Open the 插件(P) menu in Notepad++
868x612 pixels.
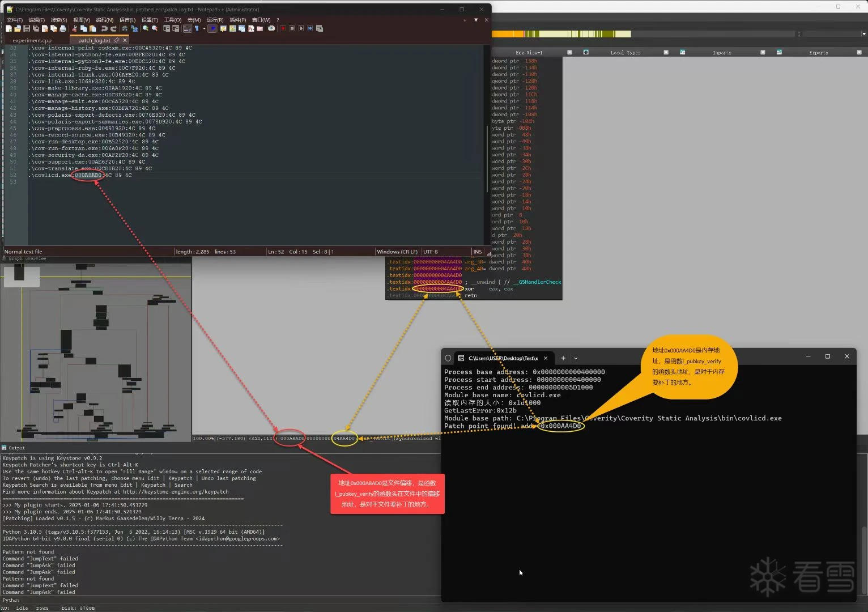(238, 20)
